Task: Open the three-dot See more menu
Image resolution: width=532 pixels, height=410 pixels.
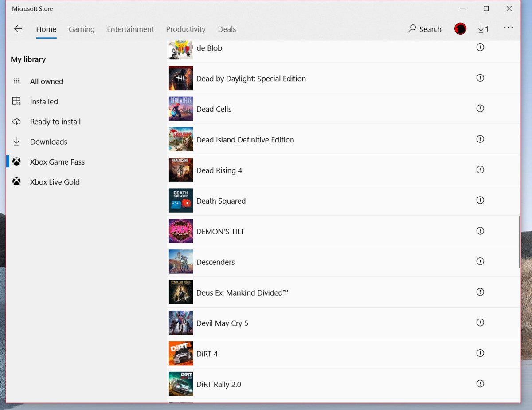Action: pyautogui.click(x=508, y=28)
